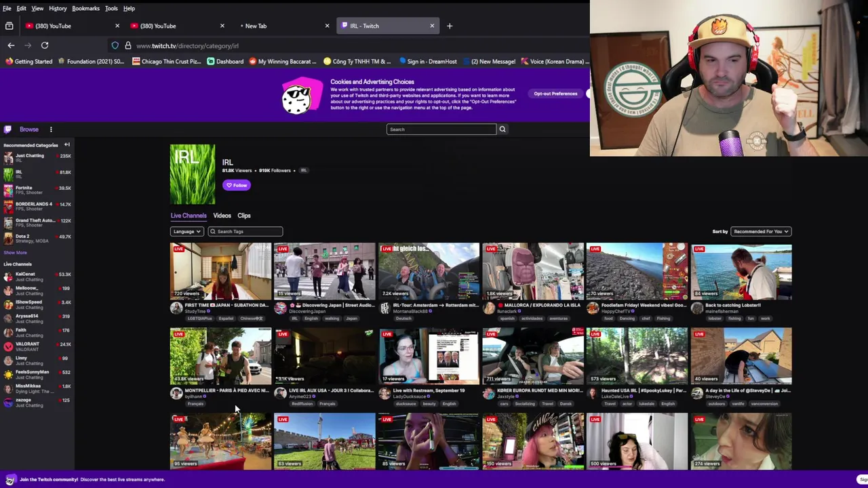868x488 pixels.
Task: Open the History menu
Action: coord(58,8)
